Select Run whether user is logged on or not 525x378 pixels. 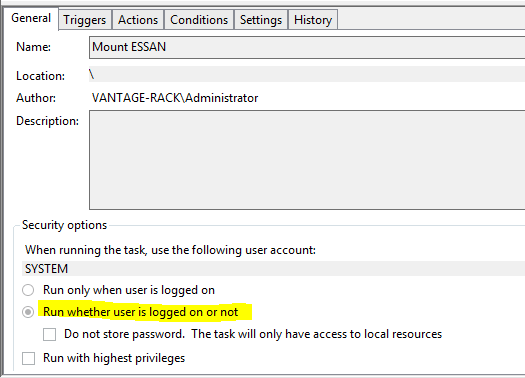[x=28, y=312]
